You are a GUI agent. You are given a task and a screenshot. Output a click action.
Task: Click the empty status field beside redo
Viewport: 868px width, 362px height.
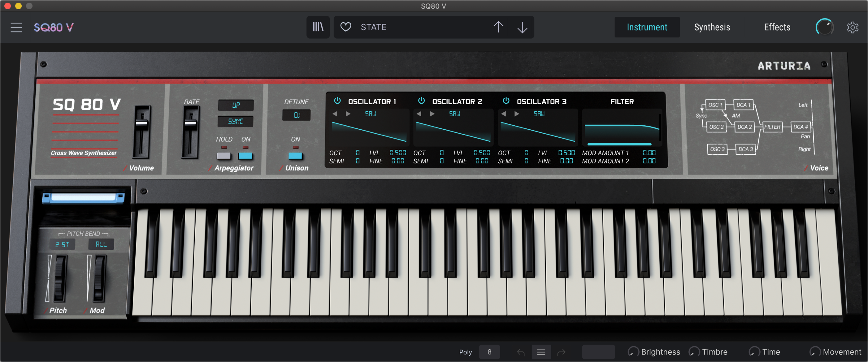598,352
